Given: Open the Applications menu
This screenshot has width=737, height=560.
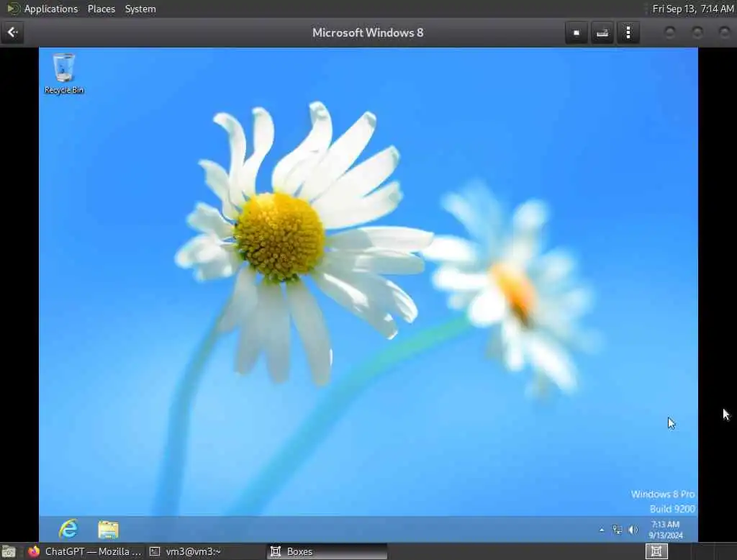Looking at the screenshot, I should pos(51,9).
